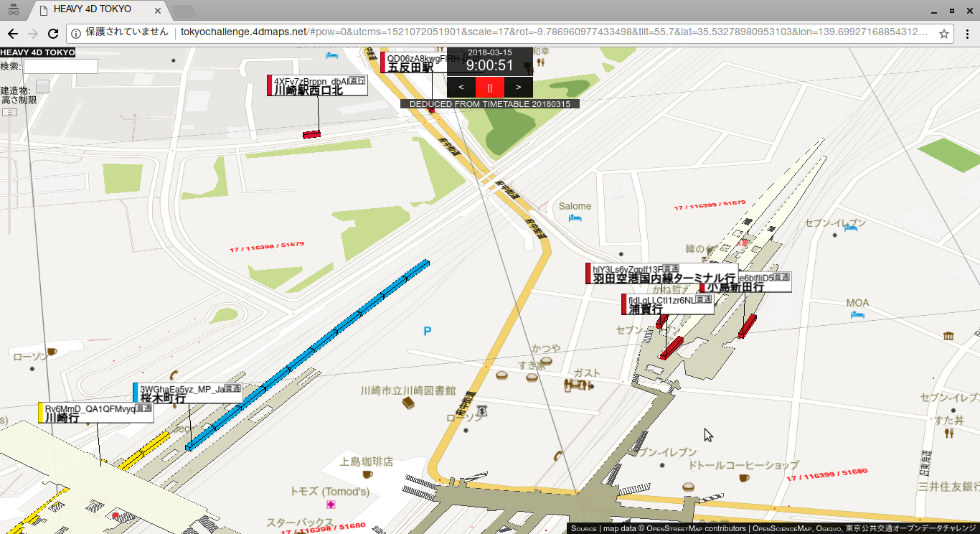Viewport: 980px width, 534px height.
Task: Click the blue P parking icon
Action: pos(427,331)
